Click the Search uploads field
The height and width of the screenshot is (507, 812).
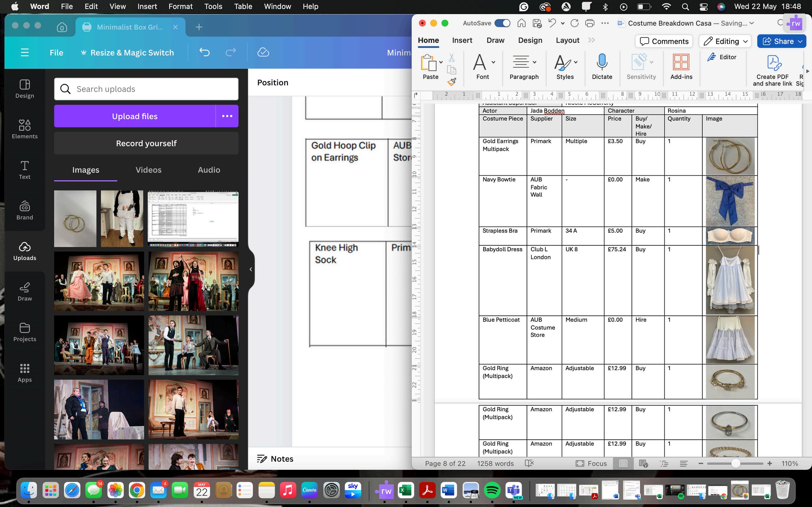146,89
